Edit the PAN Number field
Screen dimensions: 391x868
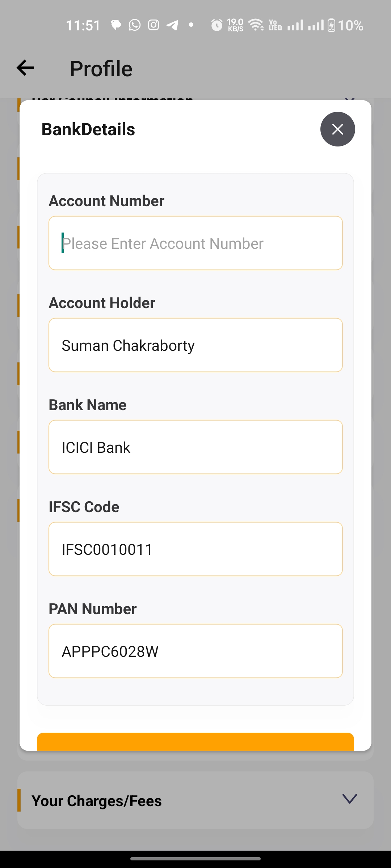(195, 651)
